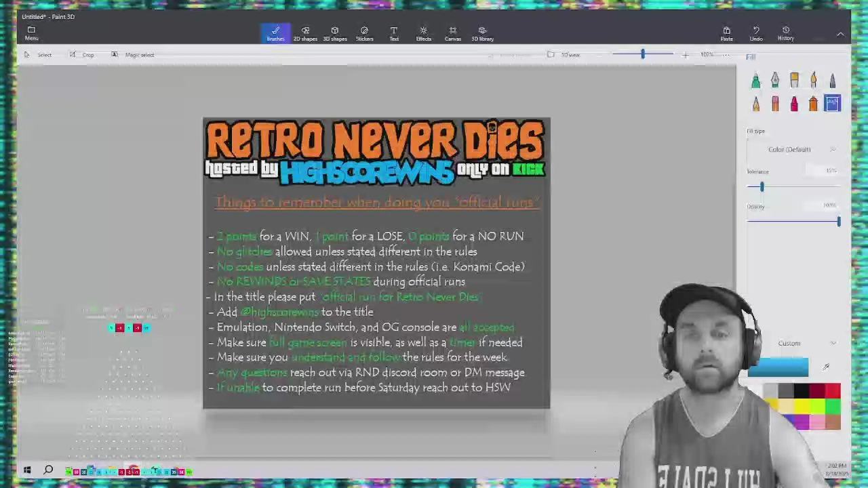The width and height of the screenshot is (868, 488).
Task: Select the Pixel pen brush
Action: click(x=833, y=81)
